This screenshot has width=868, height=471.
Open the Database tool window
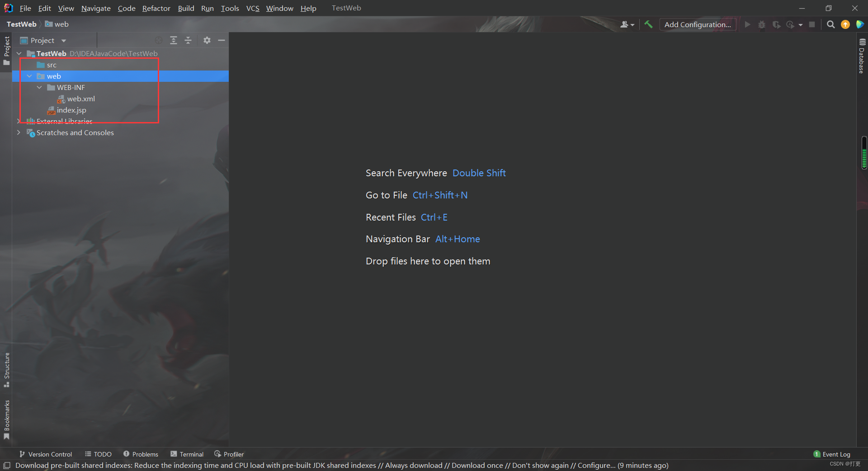pyautogui.click(x=862, y=56)
